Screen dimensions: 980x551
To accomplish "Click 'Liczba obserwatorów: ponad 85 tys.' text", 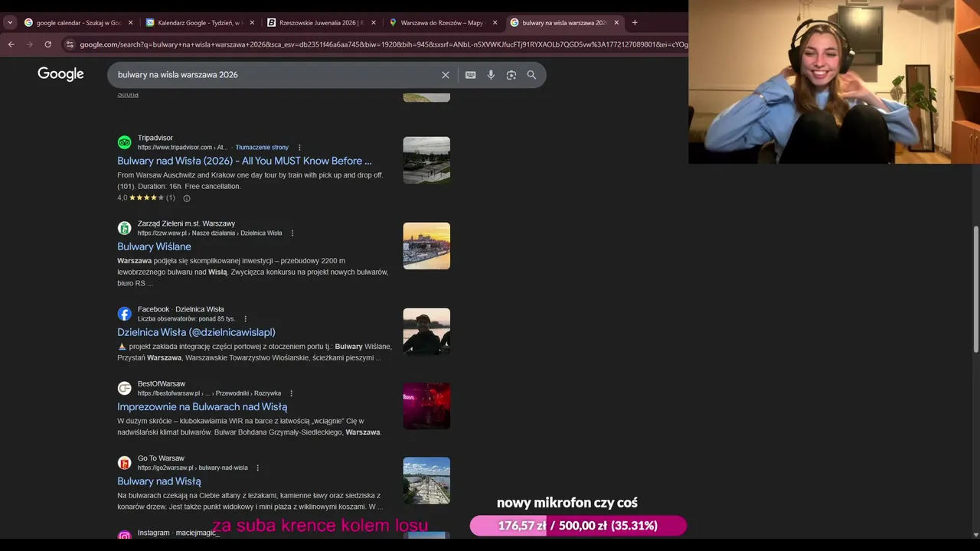I will (x=186, y=319).
